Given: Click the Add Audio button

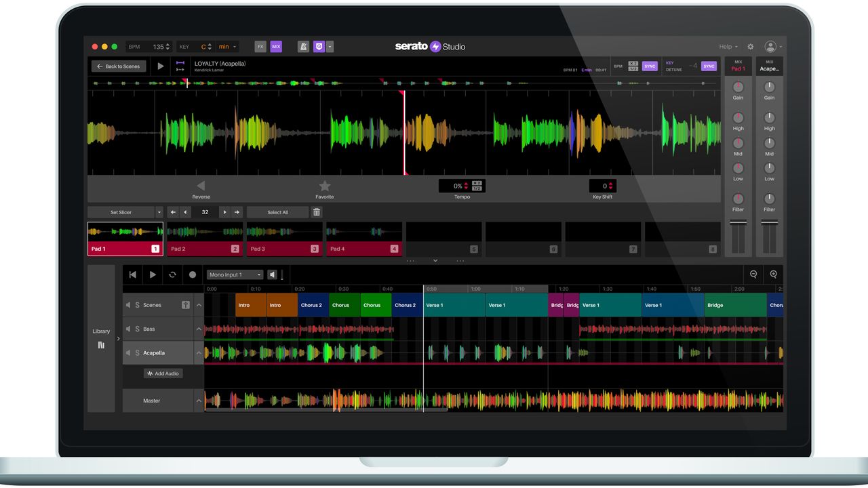Looking at the screenshot, I should [x=163, y=373].
